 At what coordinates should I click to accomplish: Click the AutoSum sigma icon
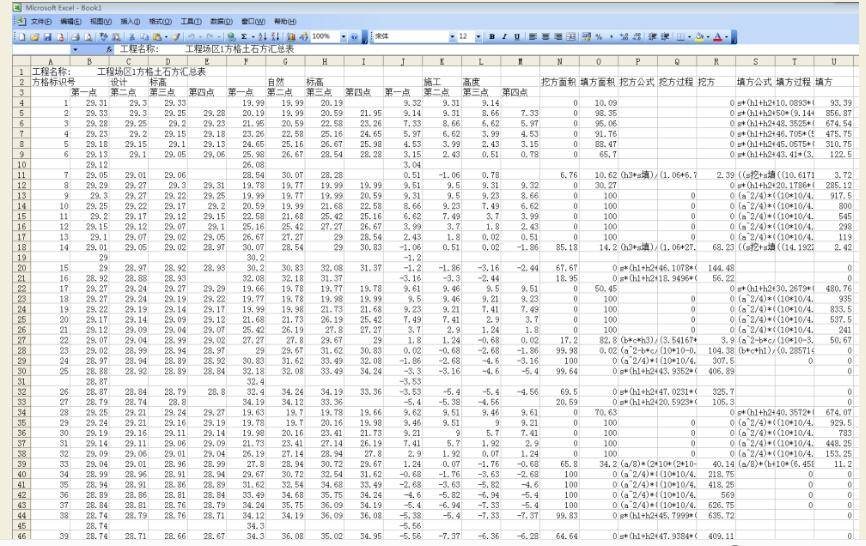tap(244, 37)
